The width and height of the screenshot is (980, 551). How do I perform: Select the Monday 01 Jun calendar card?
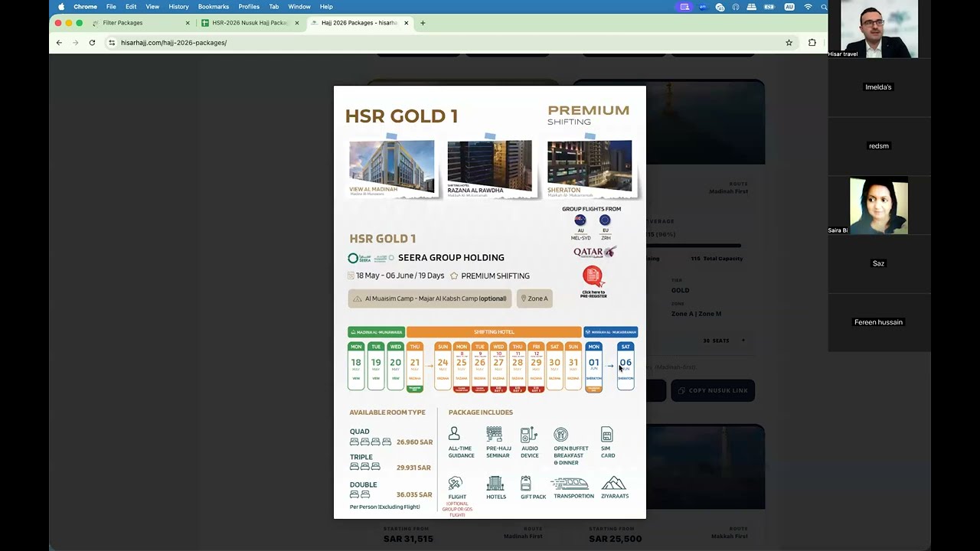click(x=594, y=367)
